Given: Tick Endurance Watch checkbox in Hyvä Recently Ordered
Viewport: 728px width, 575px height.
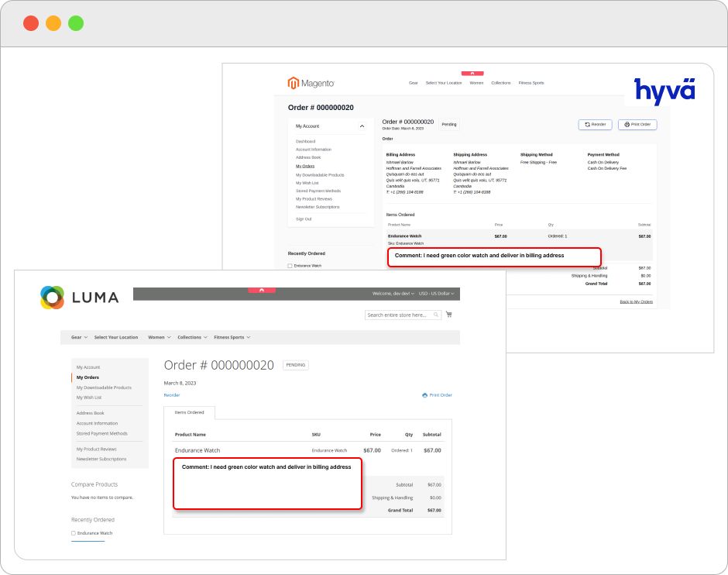Looking at the screenshot, I should pyautogui.click(x=290, y=266).
